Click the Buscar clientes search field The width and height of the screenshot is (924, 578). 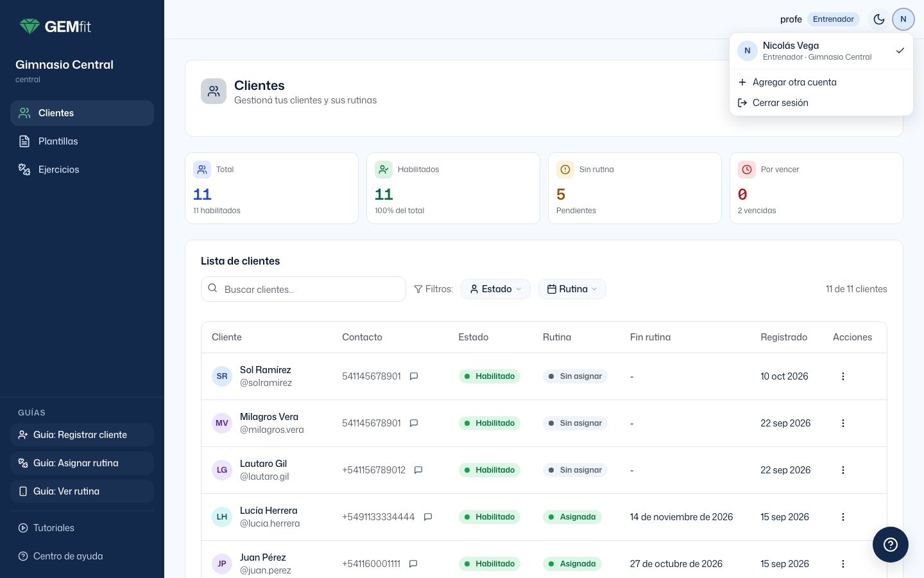[x=304, y=289]
